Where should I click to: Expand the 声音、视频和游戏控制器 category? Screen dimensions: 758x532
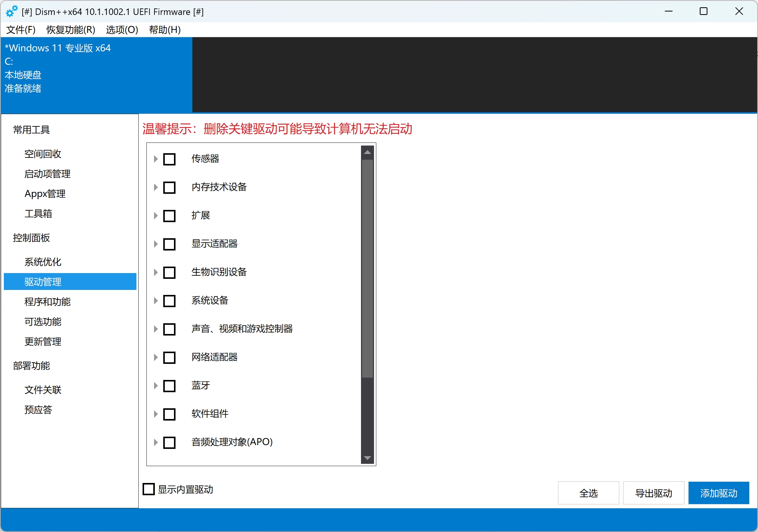[156, 329]
